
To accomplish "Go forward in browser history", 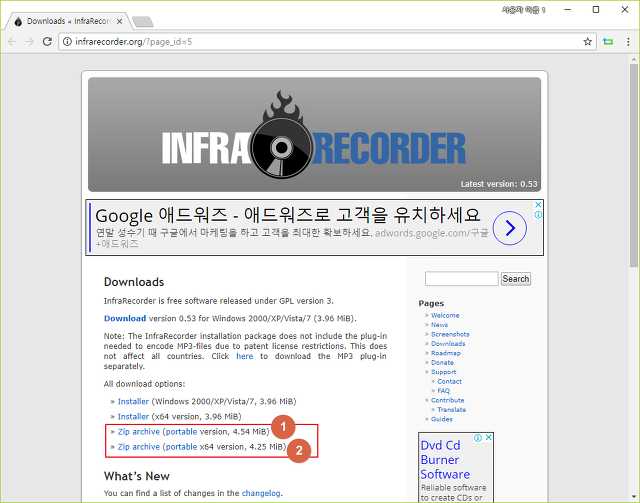I will point(29,42).
